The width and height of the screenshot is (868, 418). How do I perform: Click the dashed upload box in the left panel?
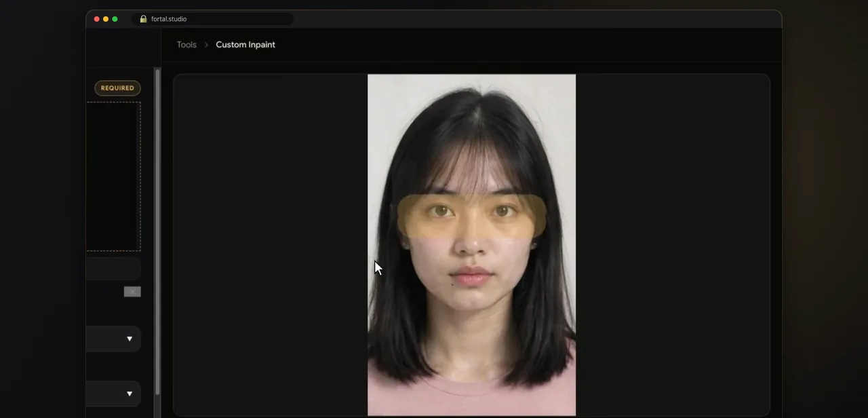(113, 176)
